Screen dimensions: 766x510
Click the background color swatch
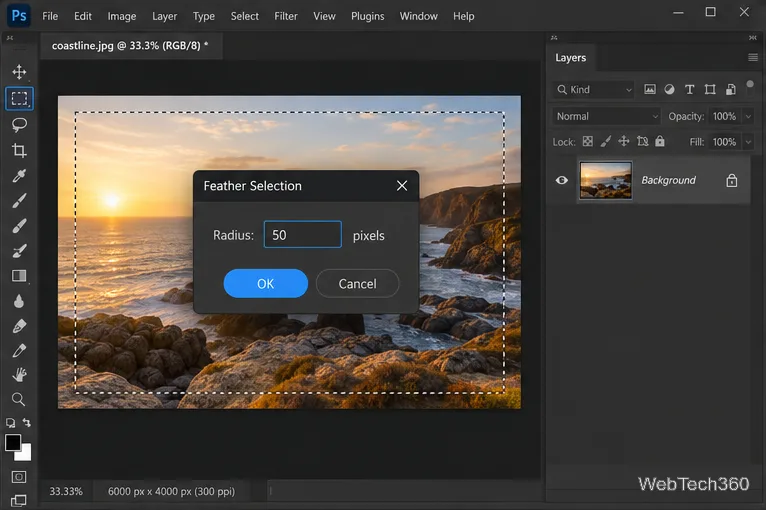coord(24,455)
